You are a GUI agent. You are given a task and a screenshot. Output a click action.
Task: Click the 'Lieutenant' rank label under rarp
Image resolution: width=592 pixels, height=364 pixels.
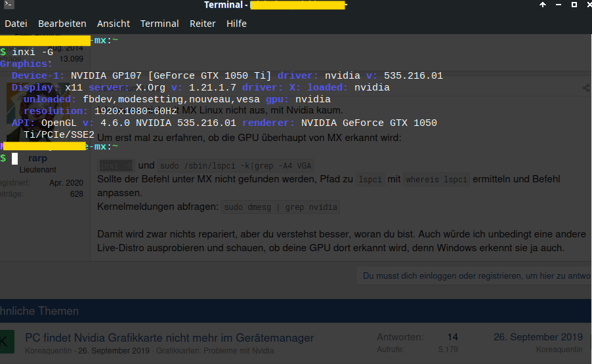[38, 170]
